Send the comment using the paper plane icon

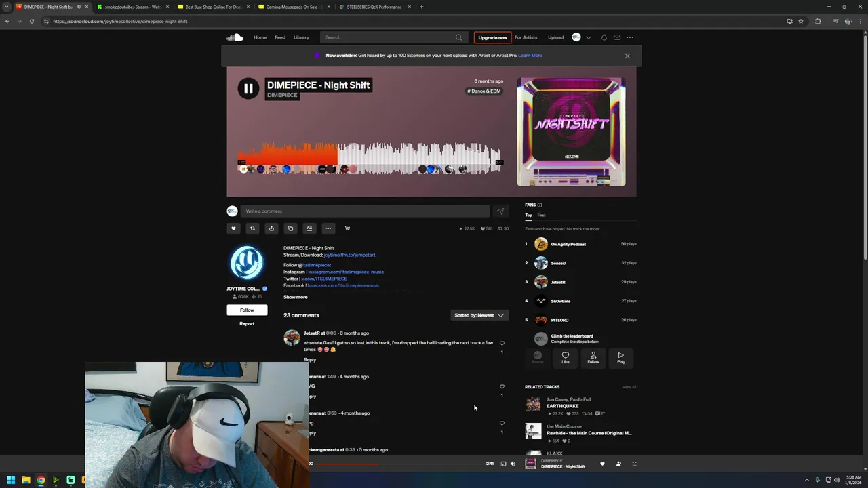pyautogui.click(x=500, y=211)
